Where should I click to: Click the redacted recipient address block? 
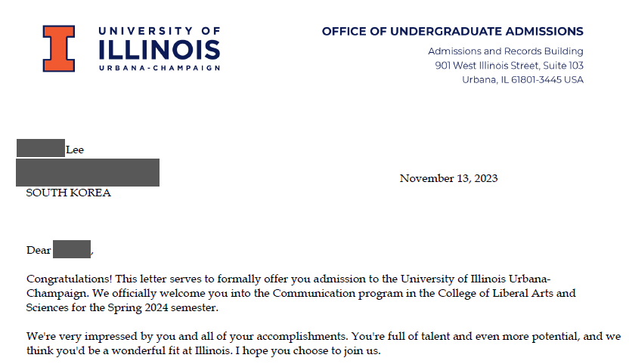88,172
